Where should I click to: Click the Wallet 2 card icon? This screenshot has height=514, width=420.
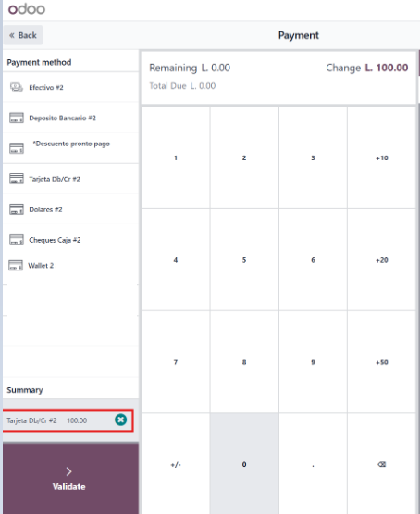click(16, 265)
